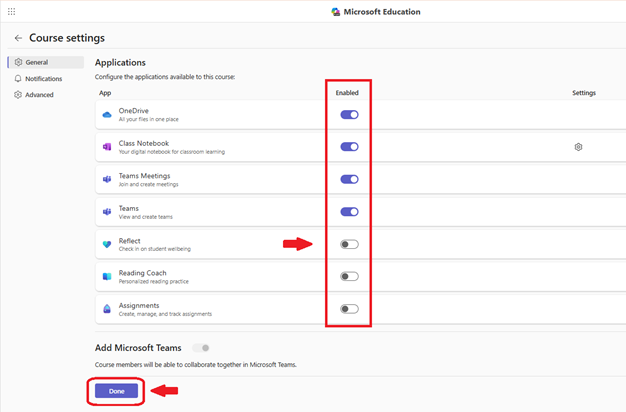This screenshot has width=626, height=412.
Task: Turn on the Assignments toggle
Action: tap(349, 309)
